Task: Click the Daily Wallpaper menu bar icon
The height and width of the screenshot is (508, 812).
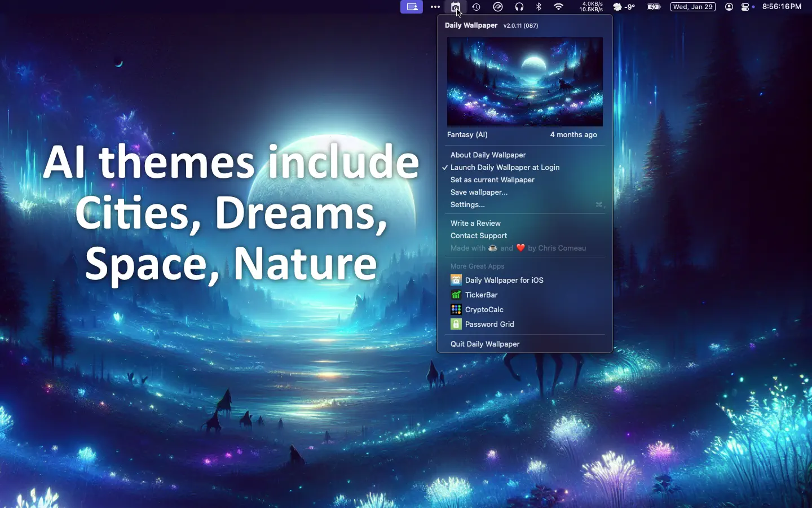Action: pyautogui.click(x=455, y=7)
